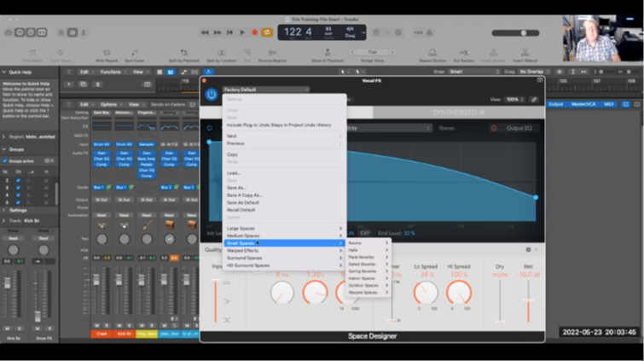Toggle the Output EQ power button
Screen dimensions: 644x361
(493, 128)
